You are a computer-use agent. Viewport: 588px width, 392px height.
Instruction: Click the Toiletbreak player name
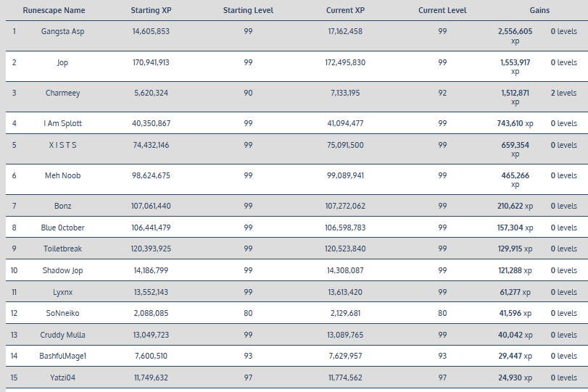pos(63,249)
